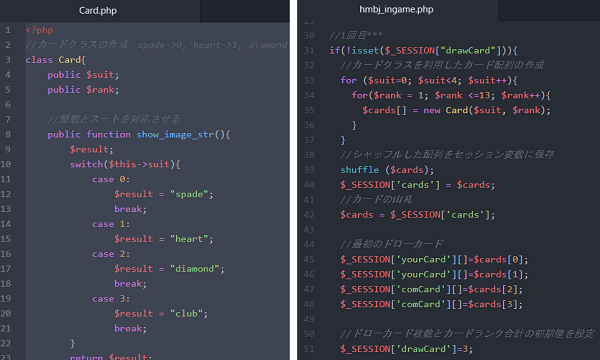Click line number 20 in left gutter
600x360 pixels.
(6, 313)
